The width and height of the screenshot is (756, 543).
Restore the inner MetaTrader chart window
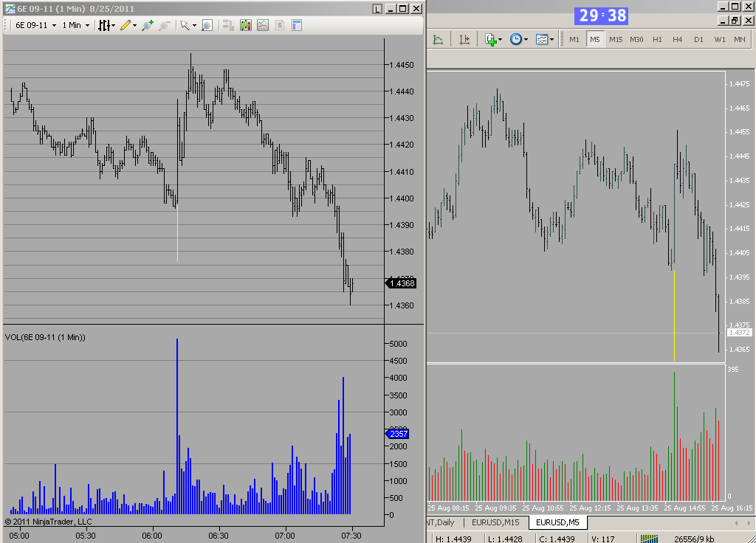pos(735,20)
